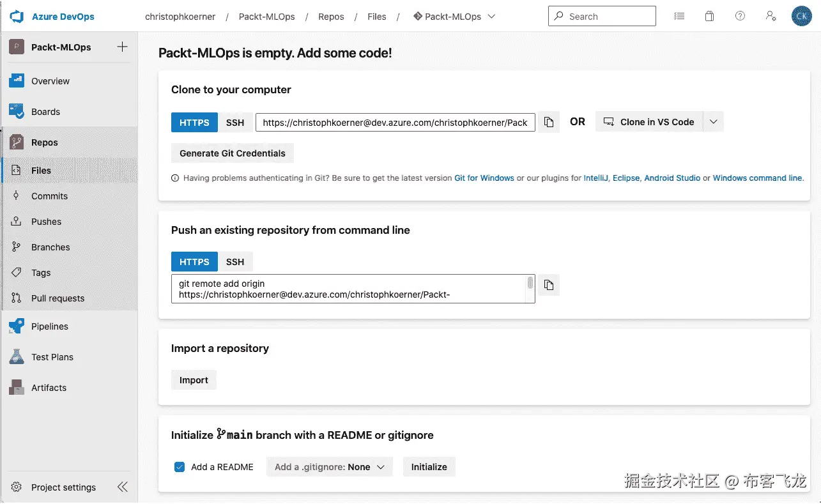The height and width of the screenshot is (504, 821).
Task: Follow the Git for Windows link
Action: tap(484, 178)
